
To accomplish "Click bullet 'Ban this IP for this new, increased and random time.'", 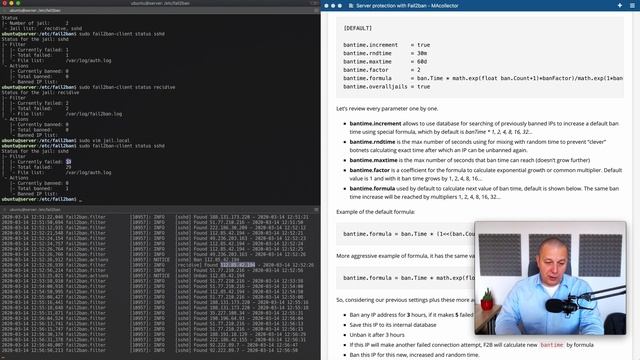I will 414,355.
